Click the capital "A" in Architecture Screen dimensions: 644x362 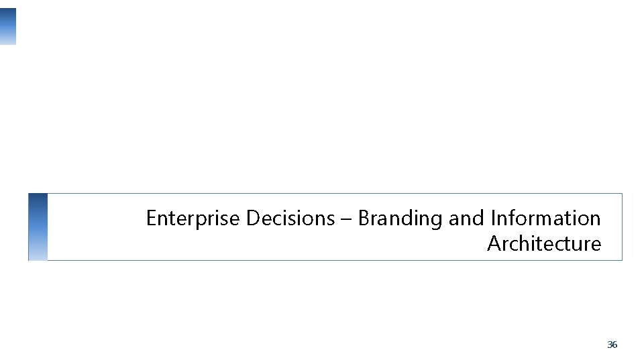494,243
